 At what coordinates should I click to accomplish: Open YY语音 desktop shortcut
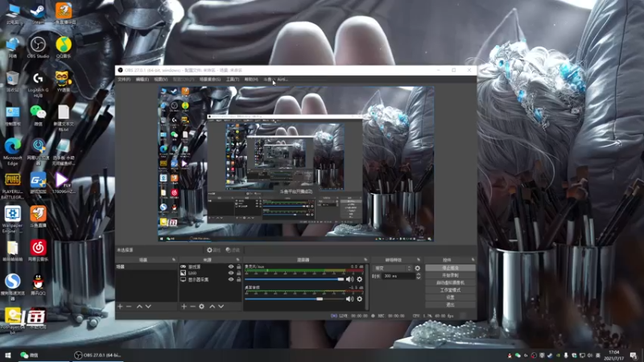tap(64, 81)
